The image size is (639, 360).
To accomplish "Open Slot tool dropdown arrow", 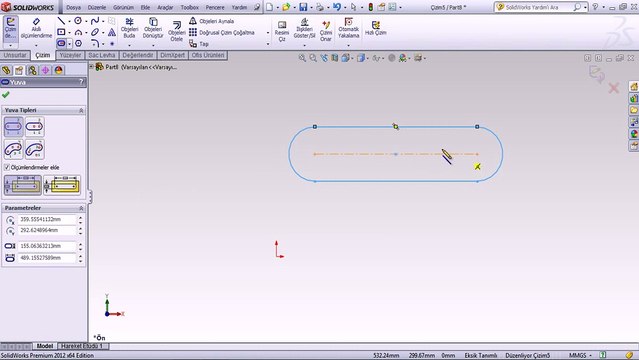I will coord(70,43).
